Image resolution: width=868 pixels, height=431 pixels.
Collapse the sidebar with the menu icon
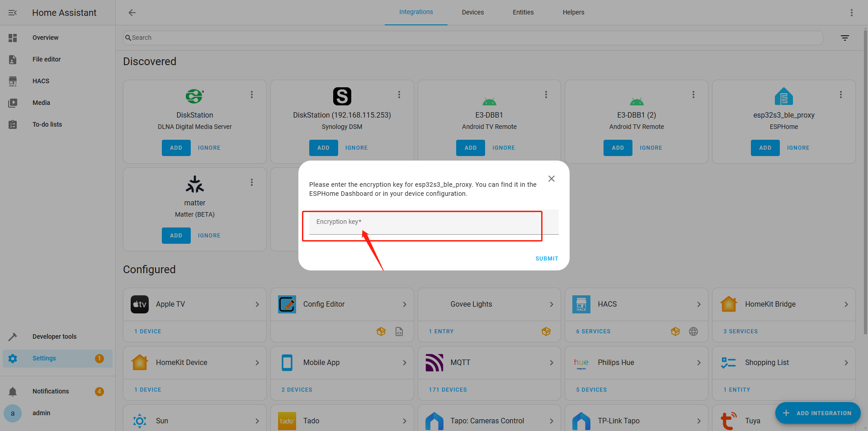13,13
